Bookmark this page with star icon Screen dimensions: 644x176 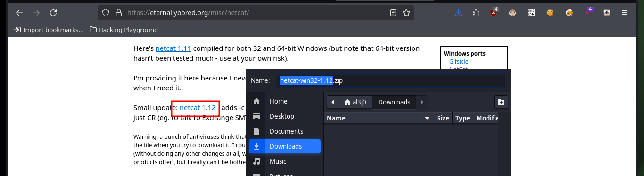[406, 13]
